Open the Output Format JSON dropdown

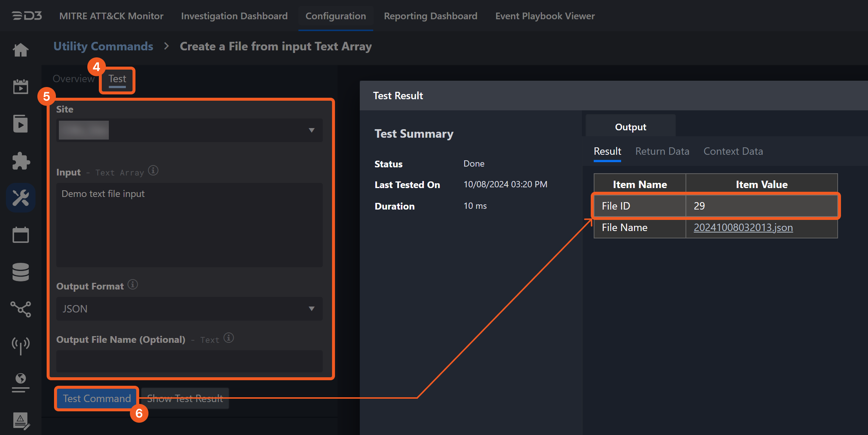(189, 309)
